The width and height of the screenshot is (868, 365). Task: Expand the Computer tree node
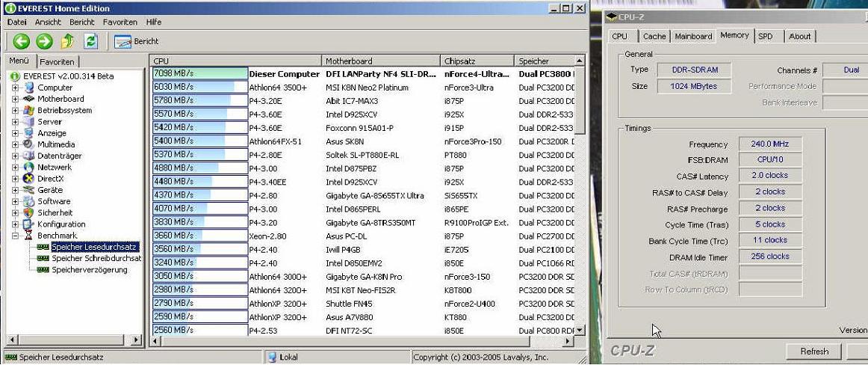[x=15, y=88]
